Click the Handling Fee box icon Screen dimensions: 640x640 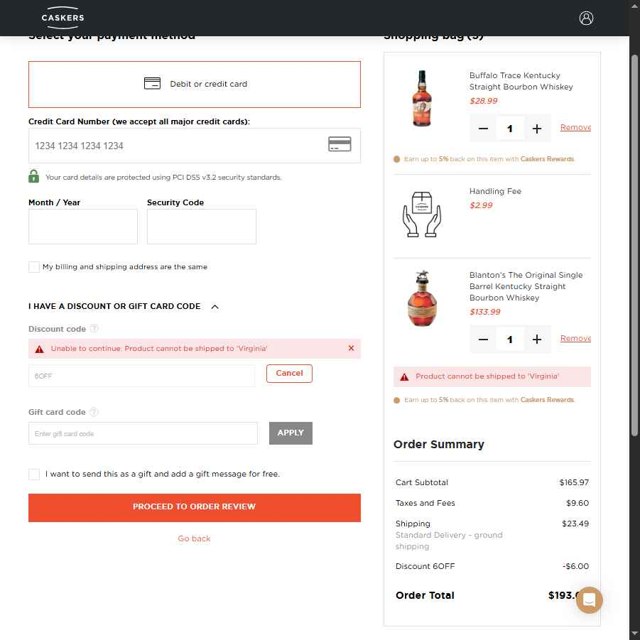422,214
